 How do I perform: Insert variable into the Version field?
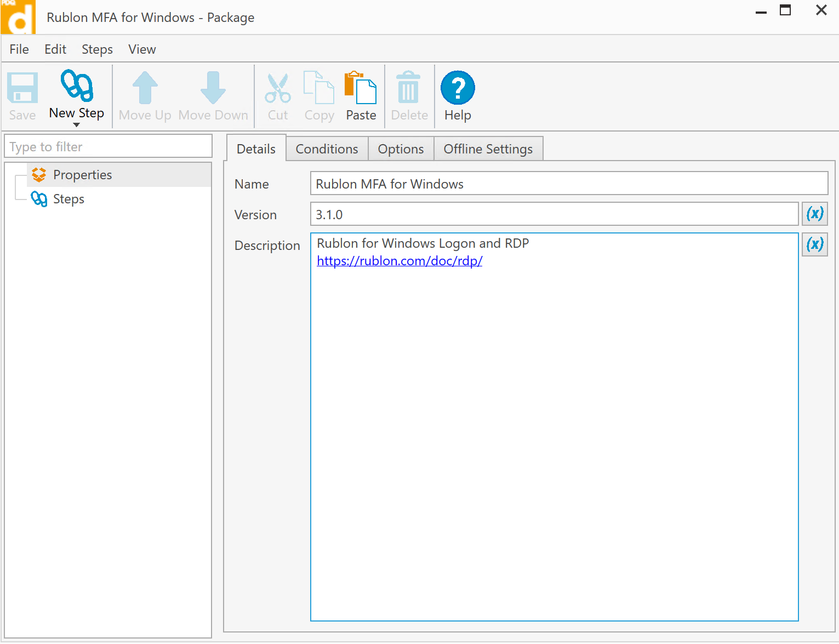[x=815, y=214]
